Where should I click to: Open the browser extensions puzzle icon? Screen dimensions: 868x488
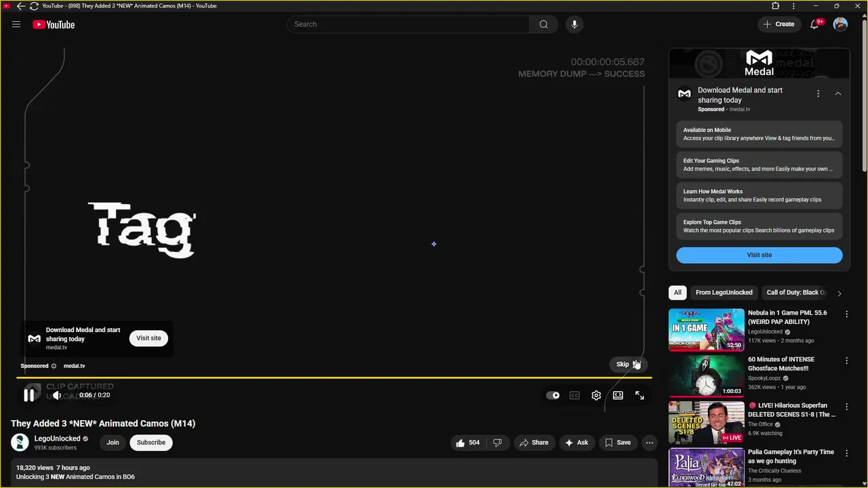click(776, 6)
